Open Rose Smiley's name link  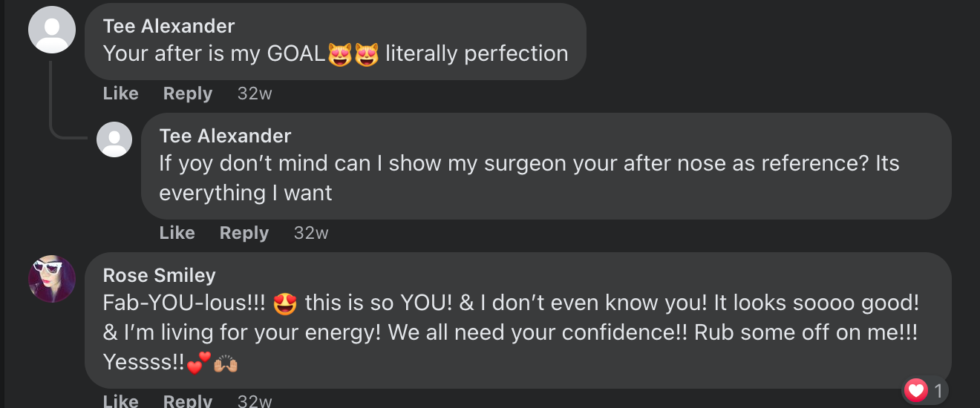159,275
